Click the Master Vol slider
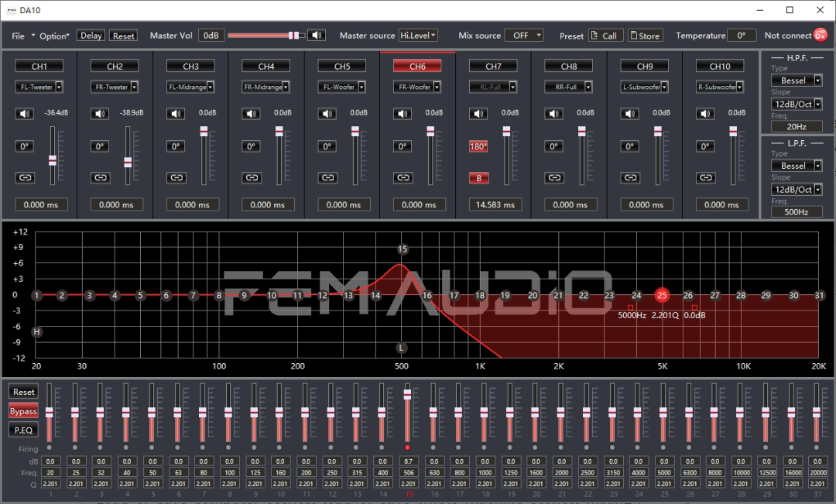The height and width of the screenshot is (504, 836). coord(266,35)
